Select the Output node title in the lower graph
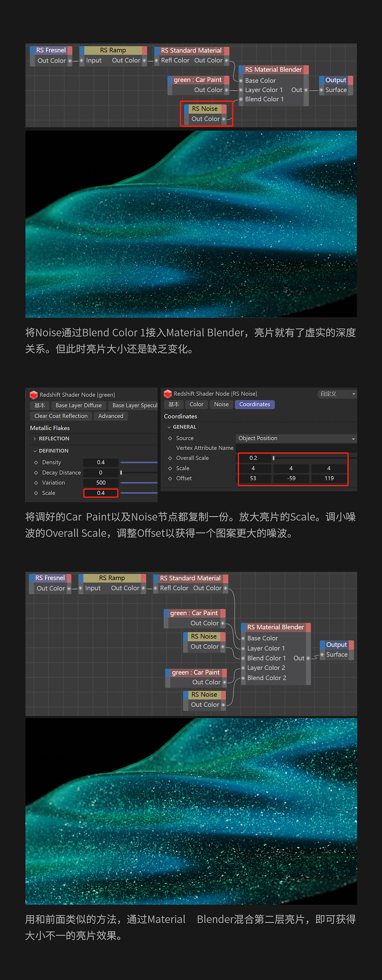Viewport: 382px width, 980px height. point(337,644)
